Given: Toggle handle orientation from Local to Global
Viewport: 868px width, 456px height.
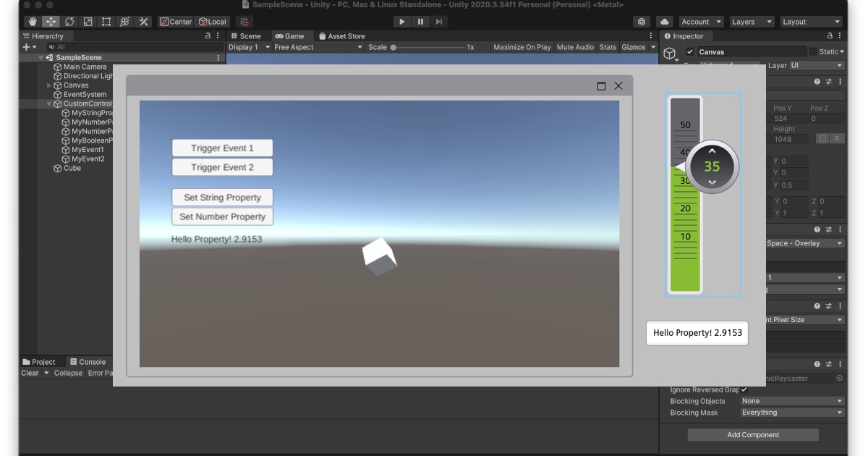Looking at the screenshot, I should click(212, 21).
